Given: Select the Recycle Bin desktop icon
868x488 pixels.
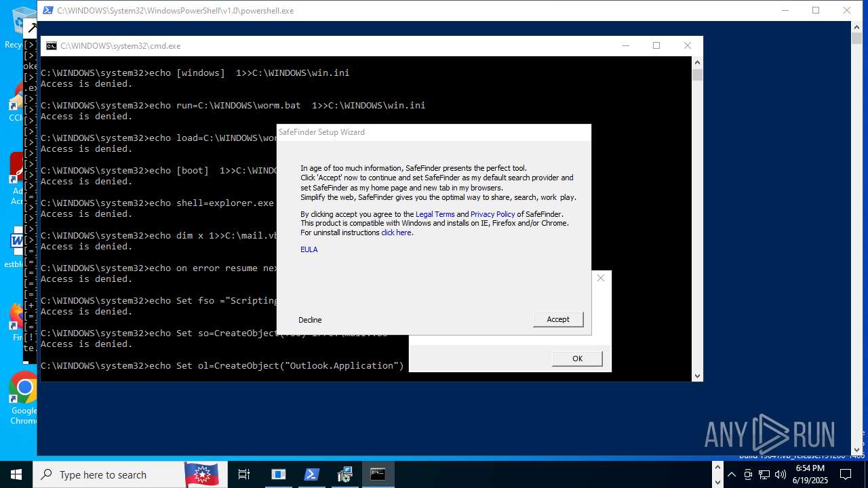Looking at the screenshot, I should (x=18, y=27).
